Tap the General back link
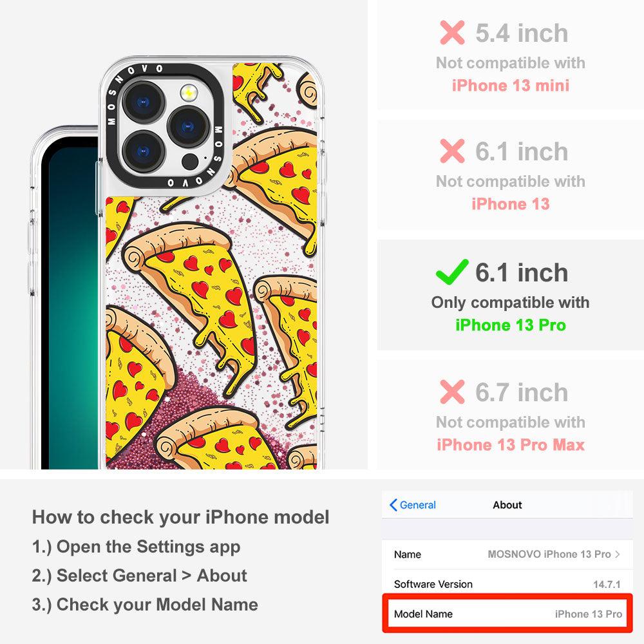The image size is (644, 644). click(x=412, y=505)
